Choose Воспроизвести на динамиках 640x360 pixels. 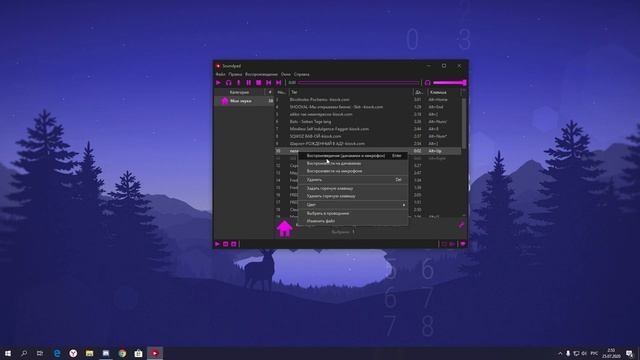[x=353, y=164]
